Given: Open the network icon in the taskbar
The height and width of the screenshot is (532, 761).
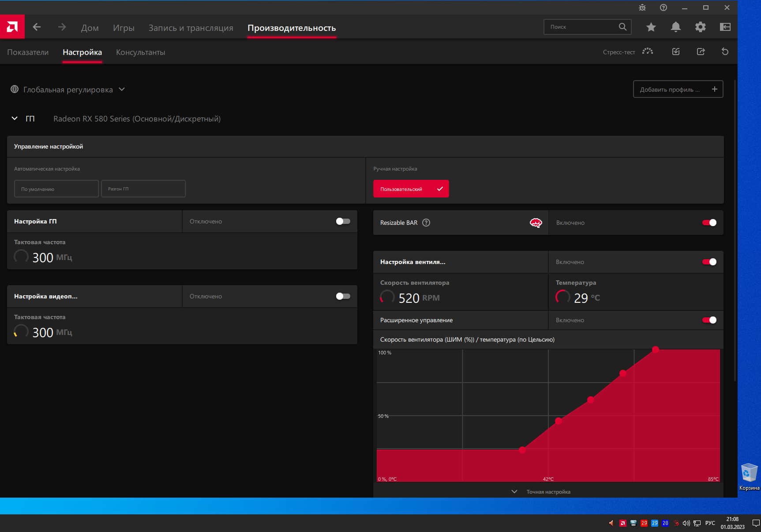Looking at the screenshot, I should click(x=697, y=523).
